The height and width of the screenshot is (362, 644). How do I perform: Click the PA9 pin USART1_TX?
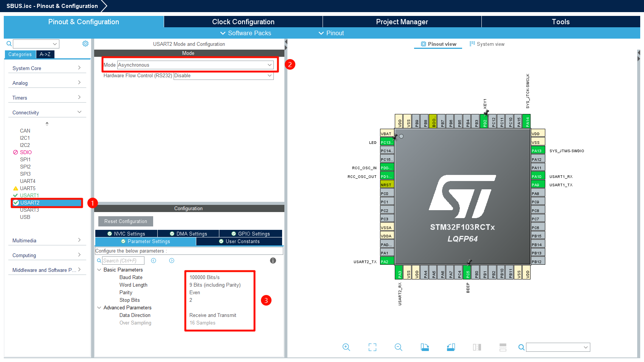pos(538,185)
